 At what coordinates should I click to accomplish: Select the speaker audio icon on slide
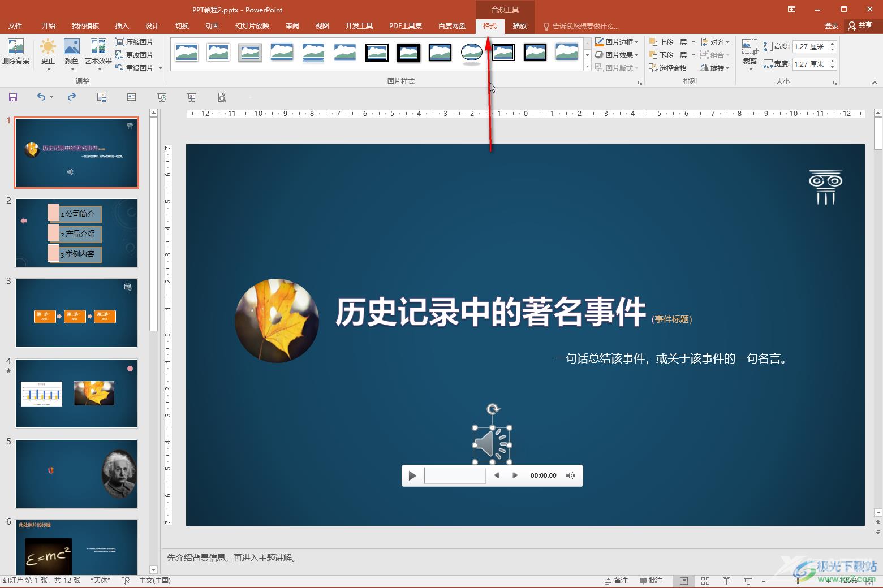pos(492,444)
